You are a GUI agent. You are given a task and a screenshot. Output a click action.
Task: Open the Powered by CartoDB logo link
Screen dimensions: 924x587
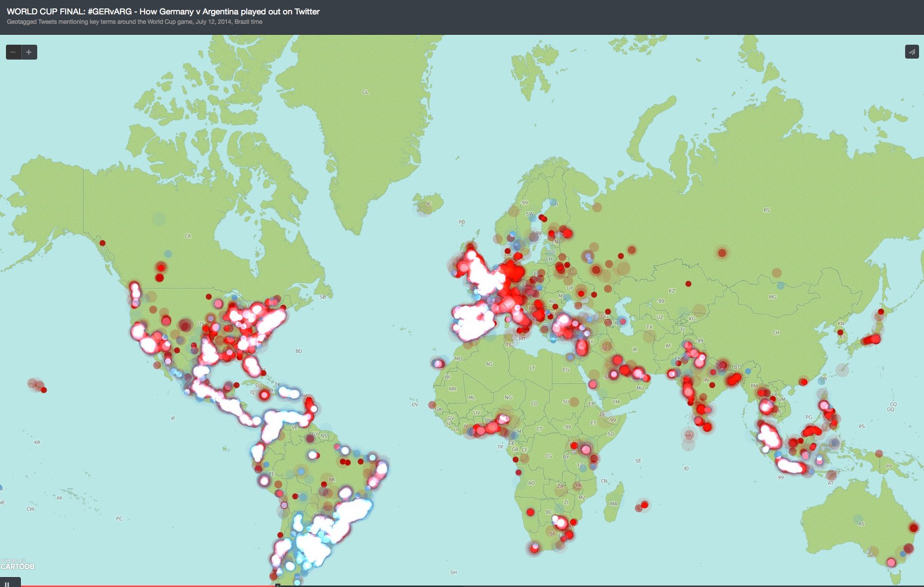(x=17, y=565)
